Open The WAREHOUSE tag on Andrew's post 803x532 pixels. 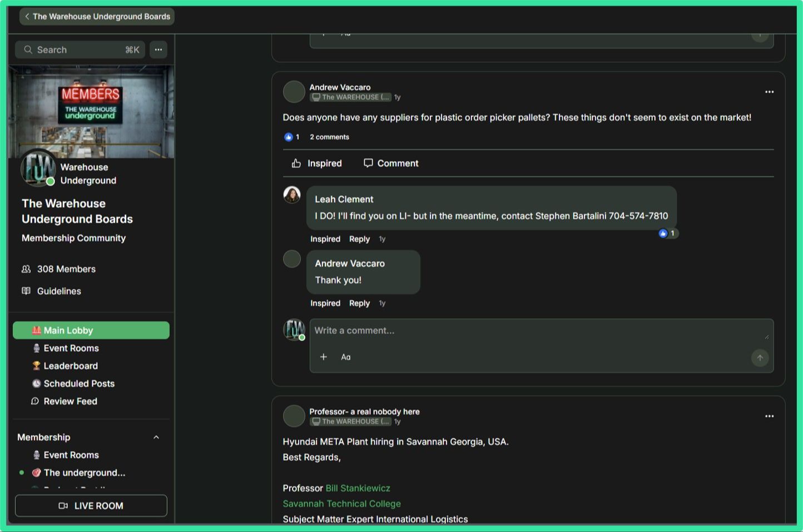(x=350, y=97)
